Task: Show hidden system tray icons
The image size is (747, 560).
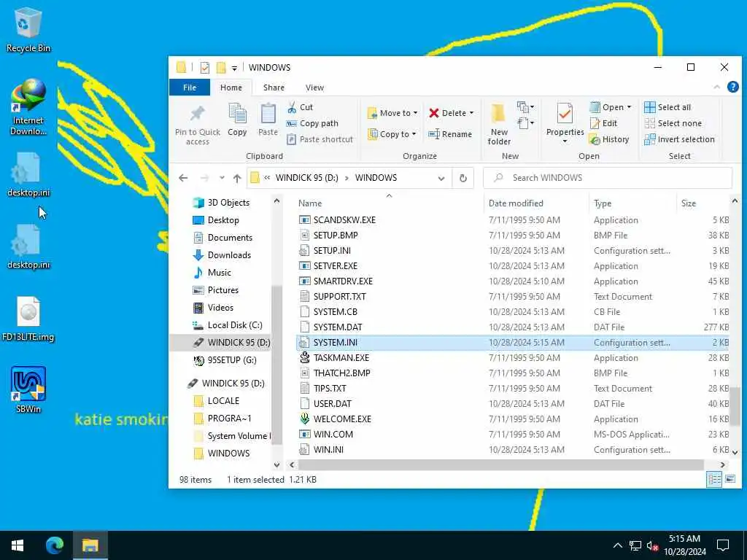Action: (617, 545)
